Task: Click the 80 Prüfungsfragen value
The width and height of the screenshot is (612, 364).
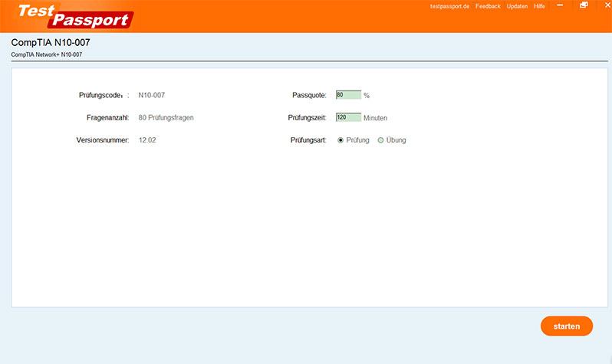Action: (x=166, y=118)
